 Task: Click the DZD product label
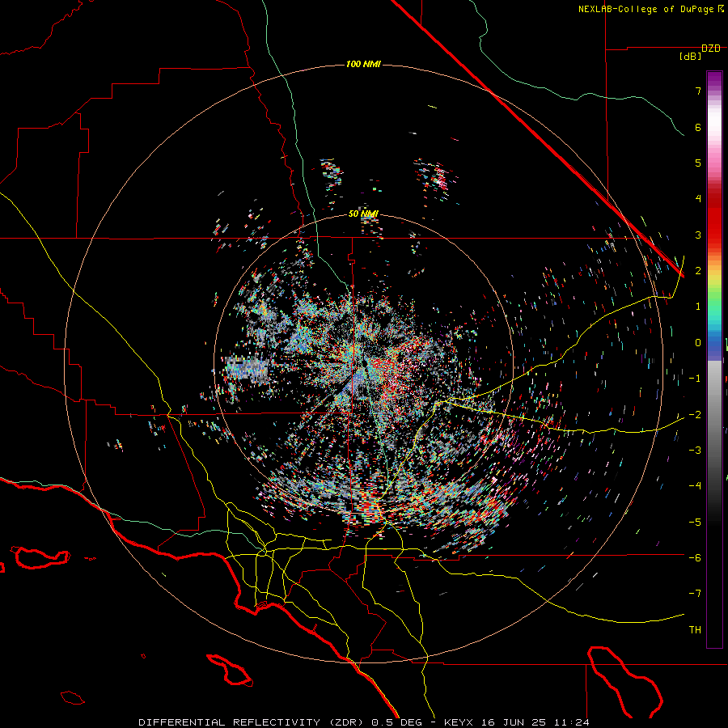[x=711, y=49]
